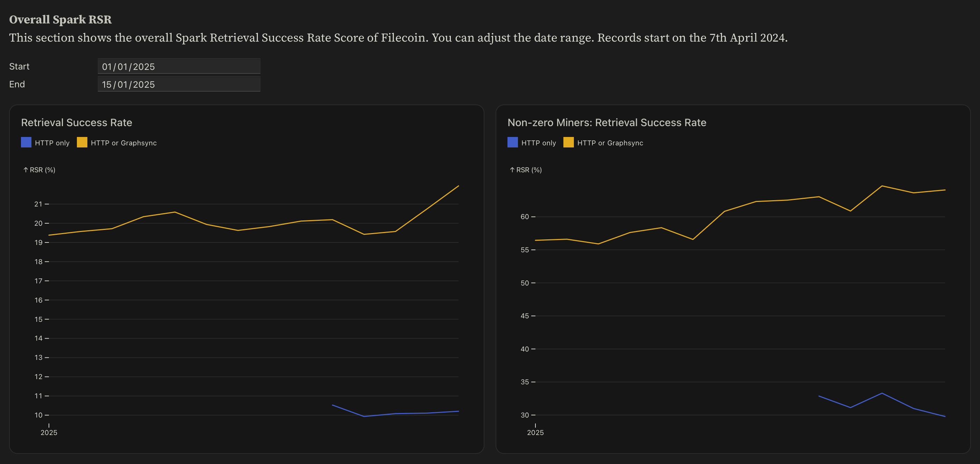Click the Retrieval Success Rate chart title

pyautogui.click(x=77, y=123)
